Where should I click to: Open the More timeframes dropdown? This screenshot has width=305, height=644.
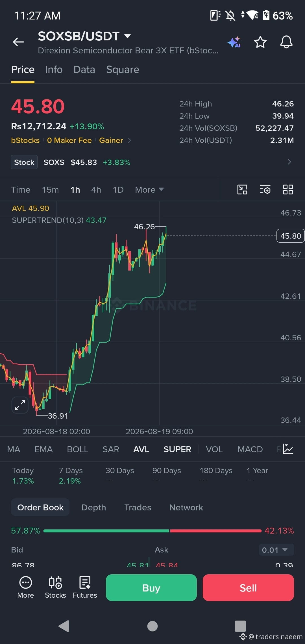(149, 190)
